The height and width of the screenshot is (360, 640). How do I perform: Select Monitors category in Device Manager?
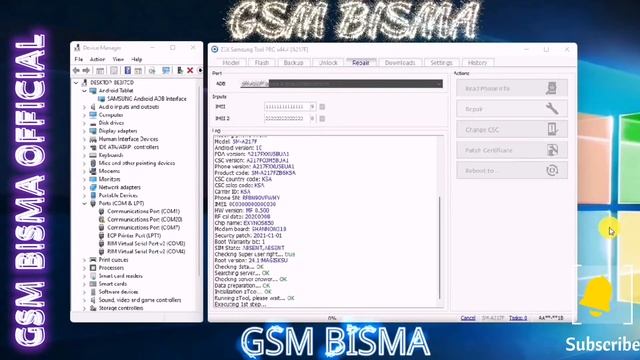coord(109,179)
